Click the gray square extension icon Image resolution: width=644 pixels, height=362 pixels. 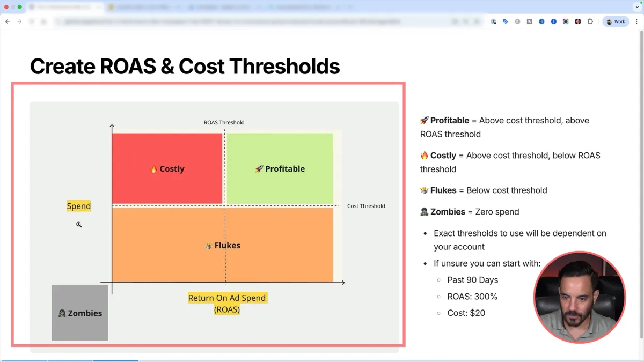click(529, 21)
